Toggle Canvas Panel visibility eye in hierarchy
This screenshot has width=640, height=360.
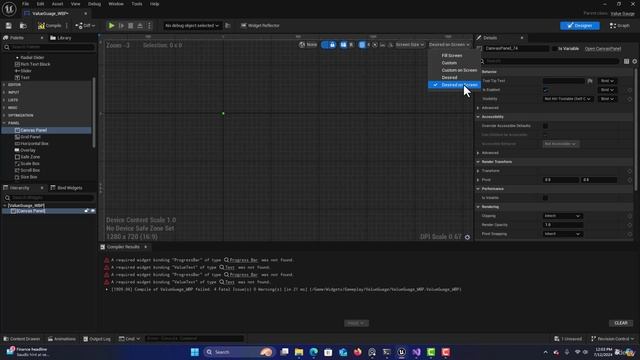coord(93,211)
